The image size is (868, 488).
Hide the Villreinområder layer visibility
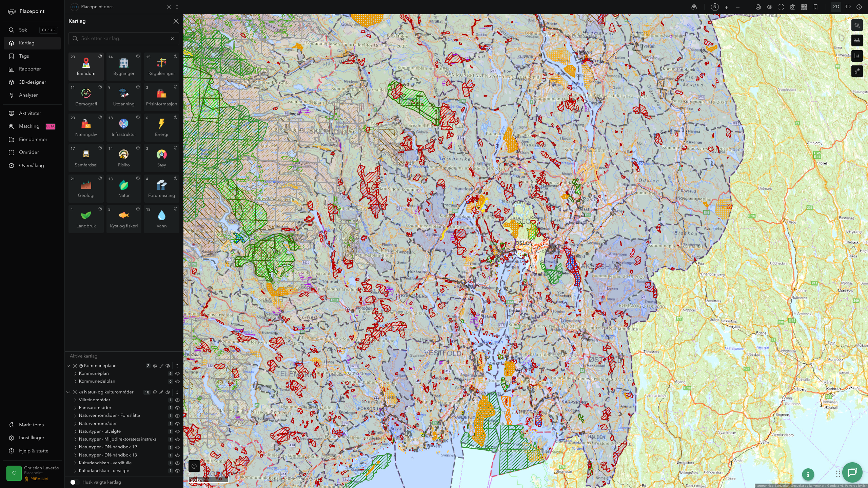coord(177,400)
